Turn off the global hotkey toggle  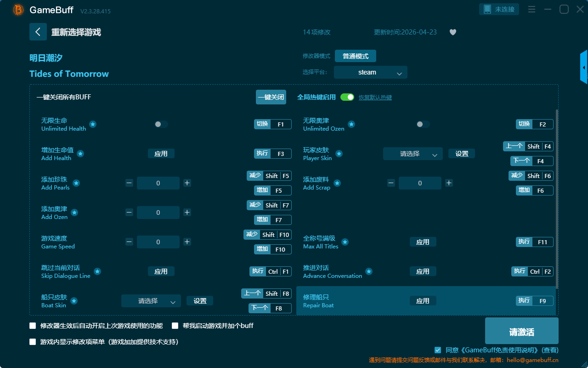pyautogui.click(x=347, y=98)
